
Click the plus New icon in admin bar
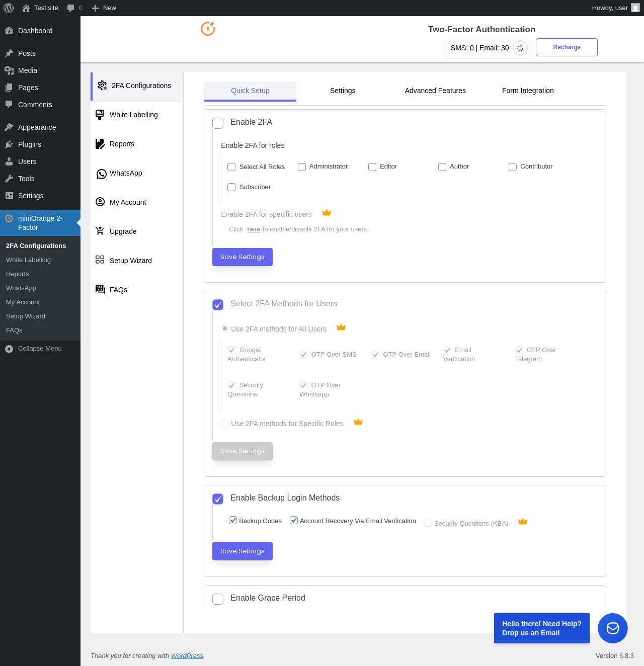[x=95, y=8]
